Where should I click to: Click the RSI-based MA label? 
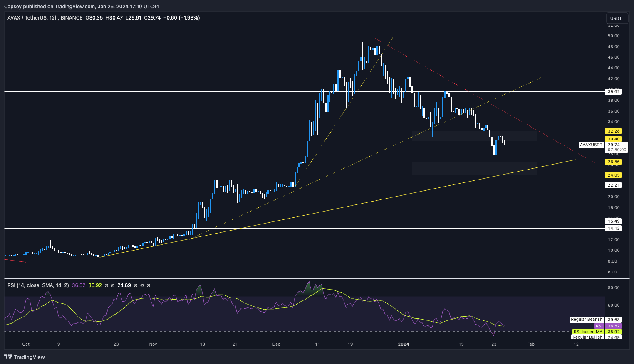[587, 332]
